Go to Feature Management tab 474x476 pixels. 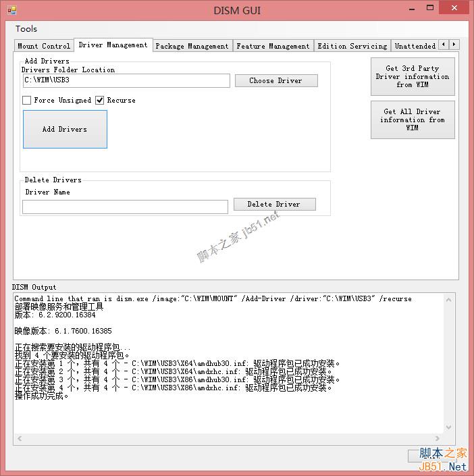[x=273, y=46]
